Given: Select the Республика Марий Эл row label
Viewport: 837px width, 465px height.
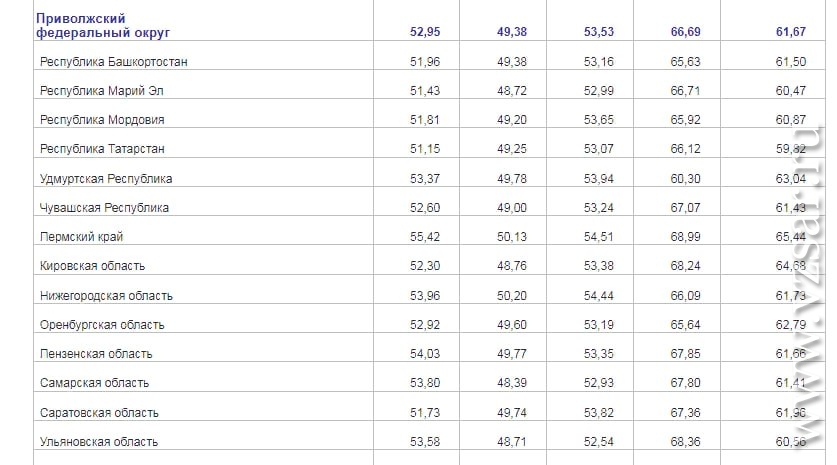Looking at the screenshot, I should (x=101, y=91).
